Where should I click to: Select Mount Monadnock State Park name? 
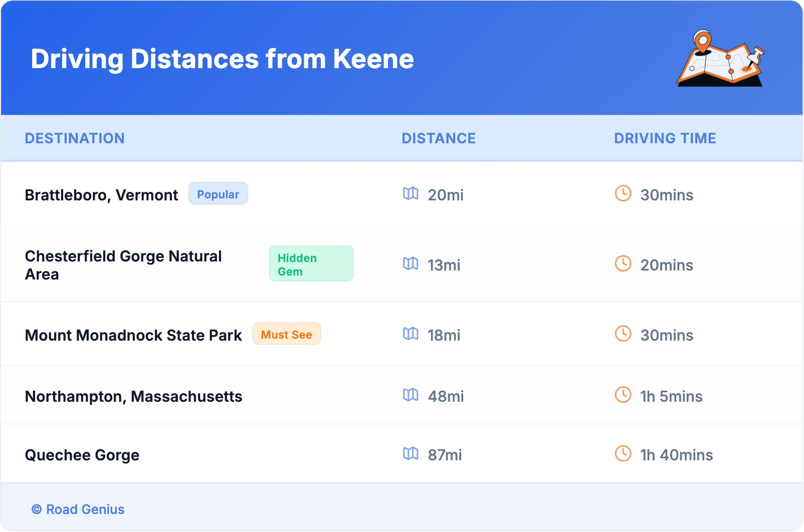(x=133, y=335)
